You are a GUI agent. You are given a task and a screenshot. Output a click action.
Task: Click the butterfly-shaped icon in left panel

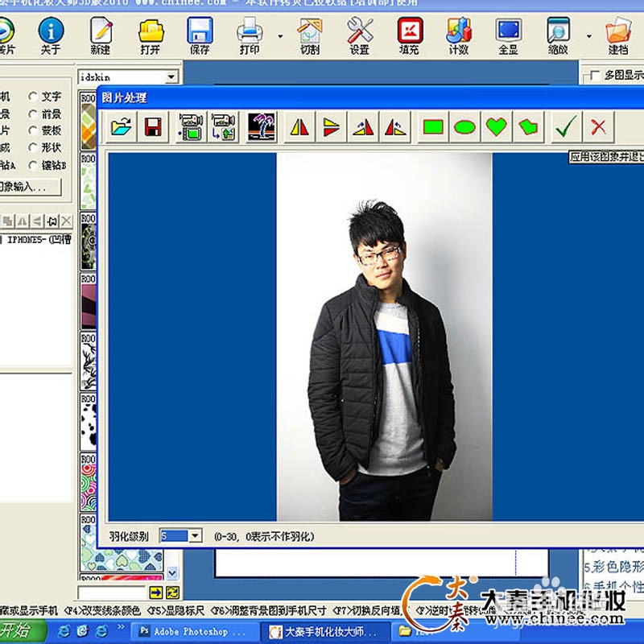click(x=52, y=221)
